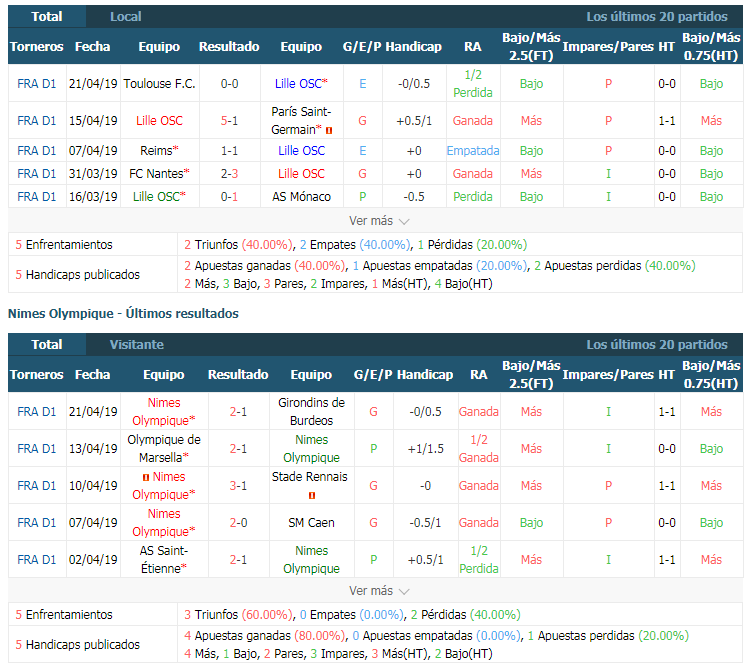This screenshot has height=663, width=747.
Task: Click the red card icon before Nimes Olympique 10/04/19
Action: click(x=146, y=477)
